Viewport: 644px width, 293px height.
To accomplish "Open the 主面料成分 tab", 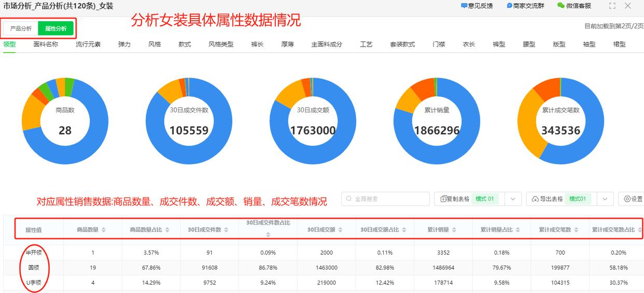I will (x=327, y=45).
